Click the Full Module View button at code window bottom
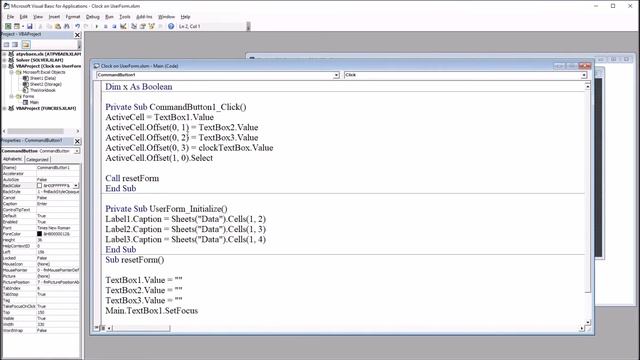Image resolution: width=640 pixels, height=360 pixels. [x=103, y=328]
